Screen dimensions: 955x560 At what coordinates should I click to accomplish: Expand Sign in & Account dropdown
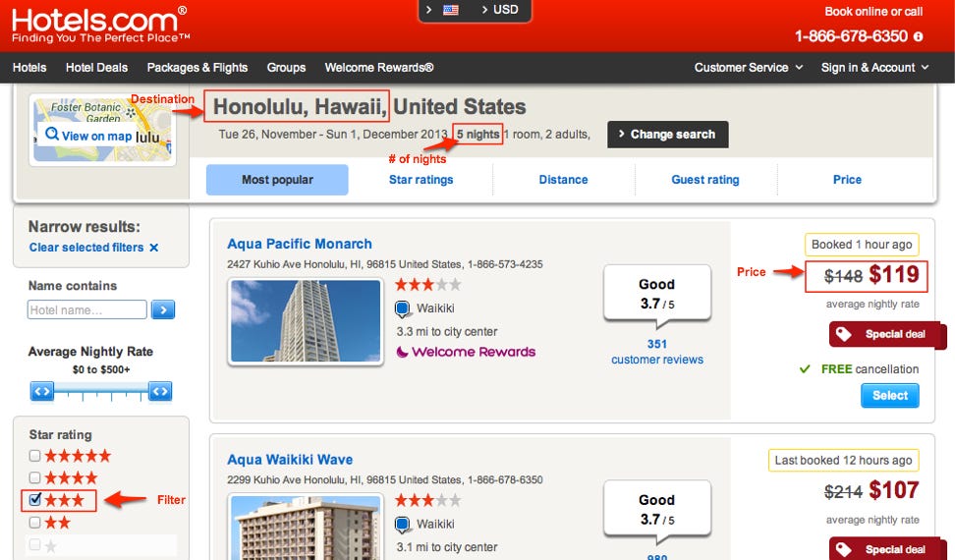[x=874, y=68]
